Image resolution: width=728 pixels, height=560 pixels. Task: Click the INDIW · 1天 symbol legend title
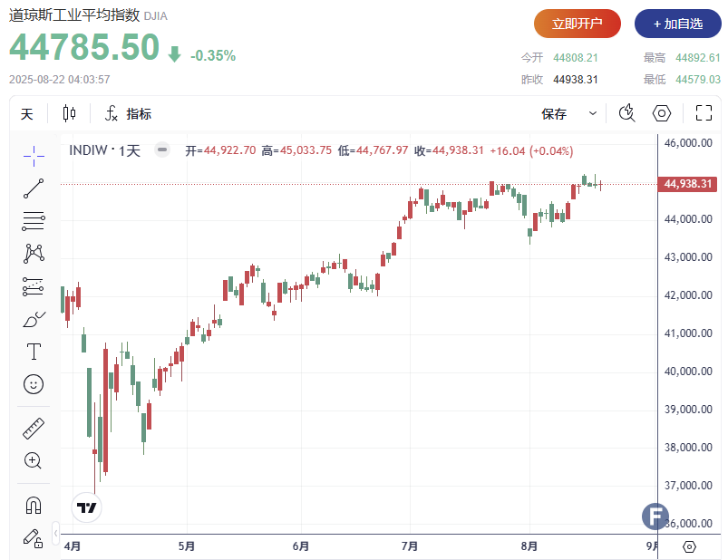[x=104, y=150]
